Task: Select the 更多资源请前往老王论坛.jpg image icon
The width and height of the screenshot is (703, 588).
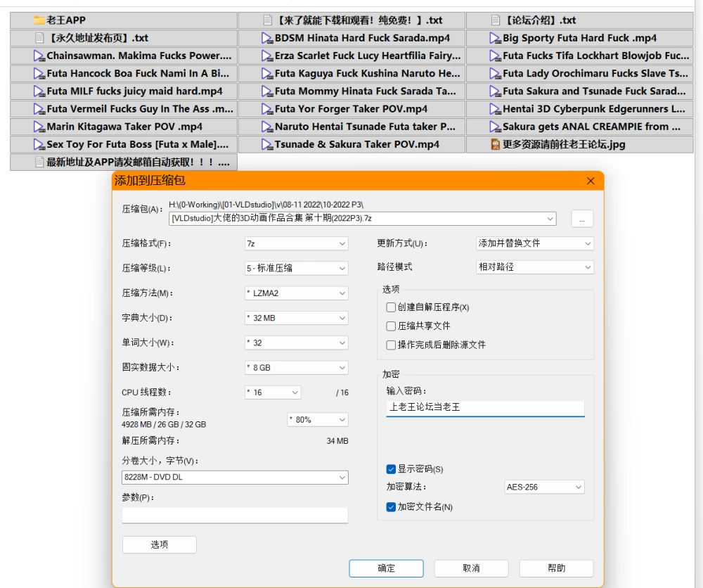Action: (496, 144)
